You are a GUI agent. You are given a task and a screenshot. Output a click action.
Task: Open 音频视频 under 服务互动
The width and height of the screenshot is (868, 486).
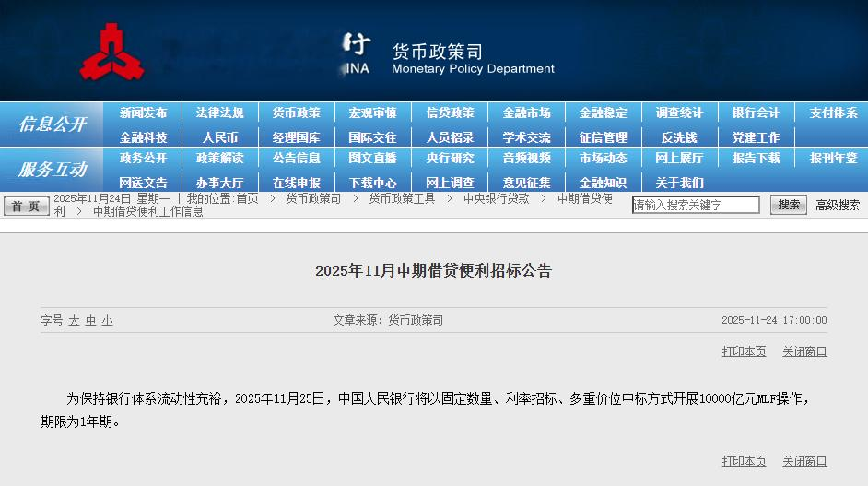click(526, 158)
